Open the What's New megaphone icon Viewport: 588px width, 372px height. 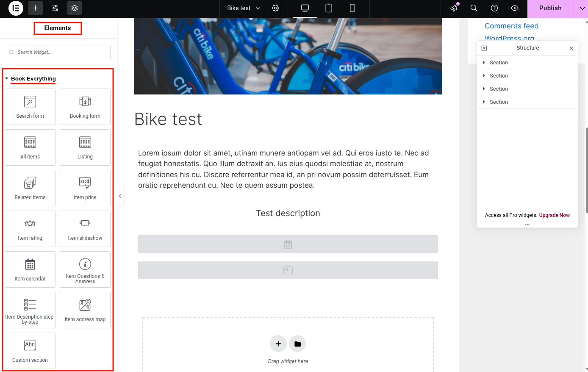[454, 8]
